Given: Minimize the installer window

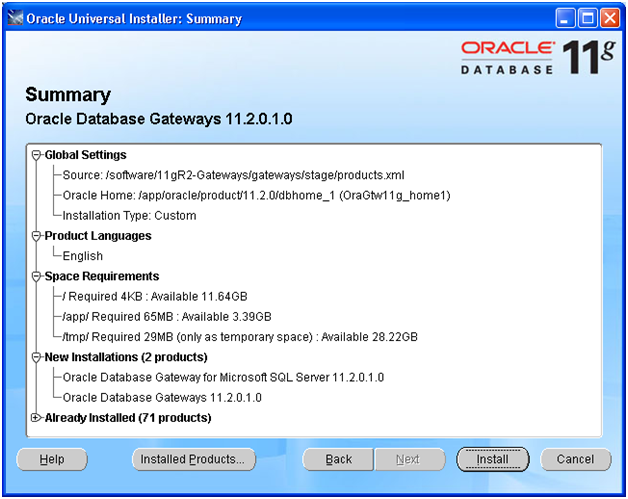Looking at the screenshot, I should point(565,18).
